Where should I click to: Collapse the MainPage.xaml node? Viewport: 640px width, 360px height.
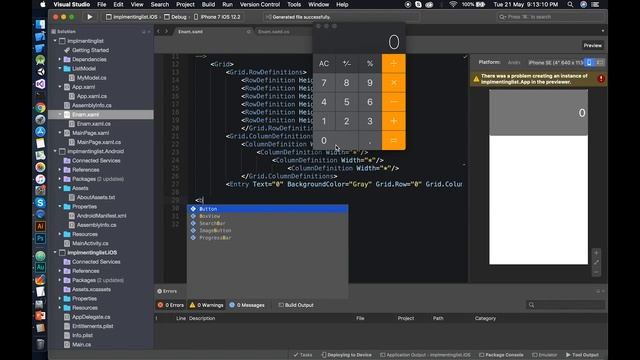(x=60, y=133)
